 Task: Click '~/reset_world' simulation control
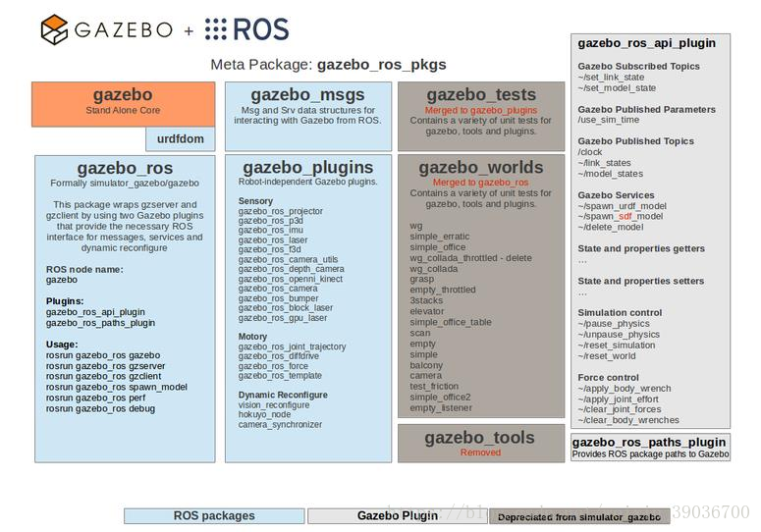point(606,356)
